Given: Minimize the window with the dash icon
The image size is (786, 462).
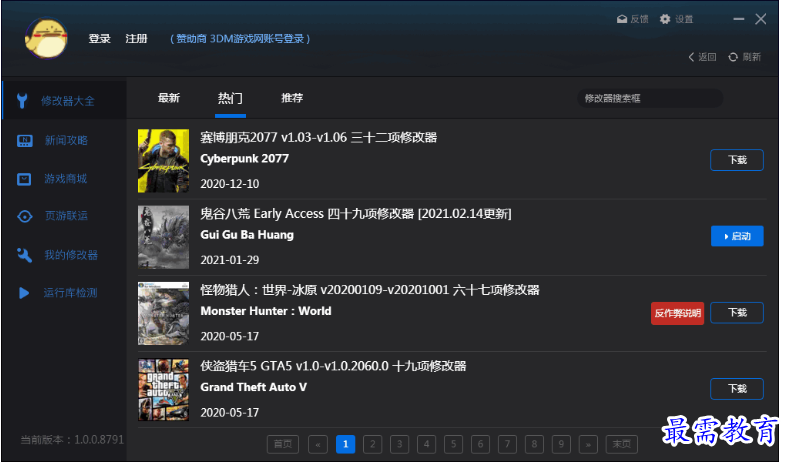Looking at the screenshot, I should [x=738, y=19].
